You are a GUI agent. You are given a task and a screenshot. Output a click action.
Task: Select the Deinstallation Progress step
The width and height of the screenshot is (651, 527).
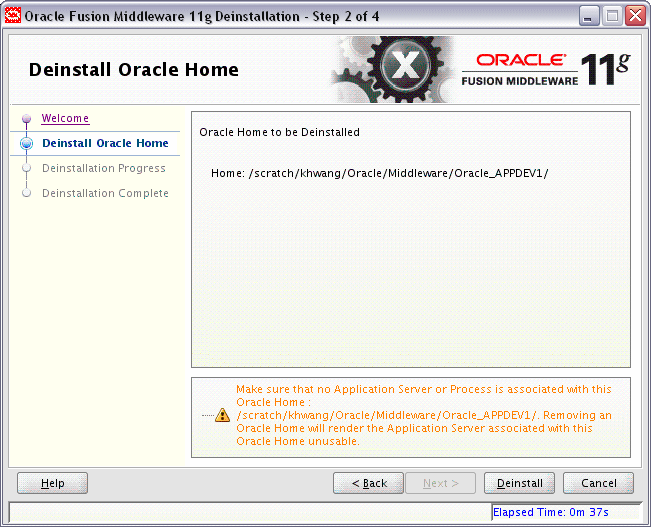coord(104,168)
